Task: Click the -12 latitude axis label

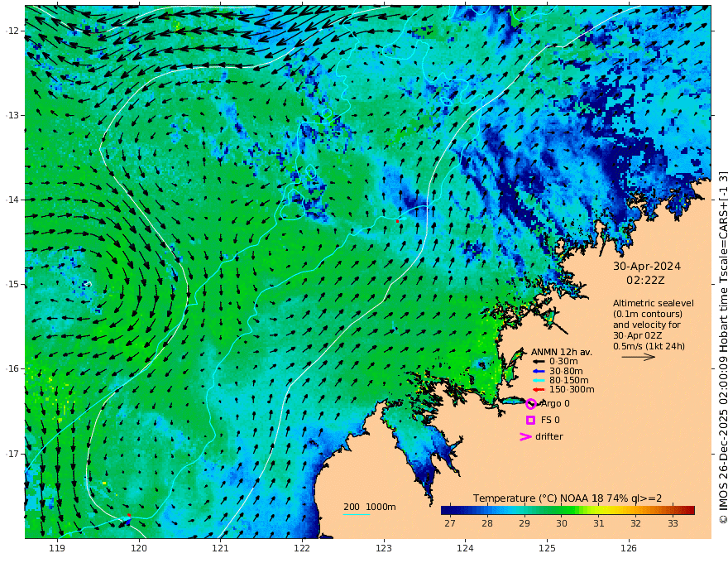Action: click(12, 31)
